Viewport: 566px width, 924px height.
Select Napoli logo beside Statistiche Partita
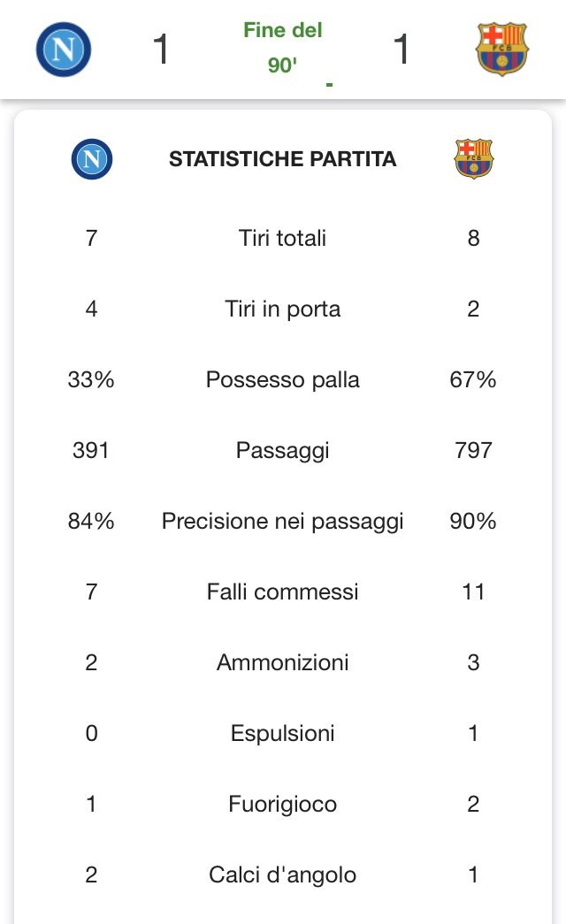(91, 159)
